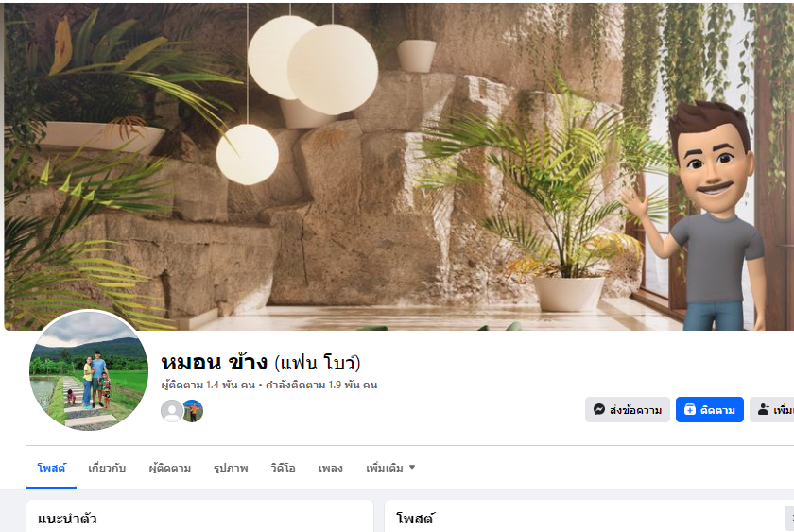This screenshot has width=794, height=532.
Task: Open the follower avatar with orange shirt
Action: click(193, 410)
